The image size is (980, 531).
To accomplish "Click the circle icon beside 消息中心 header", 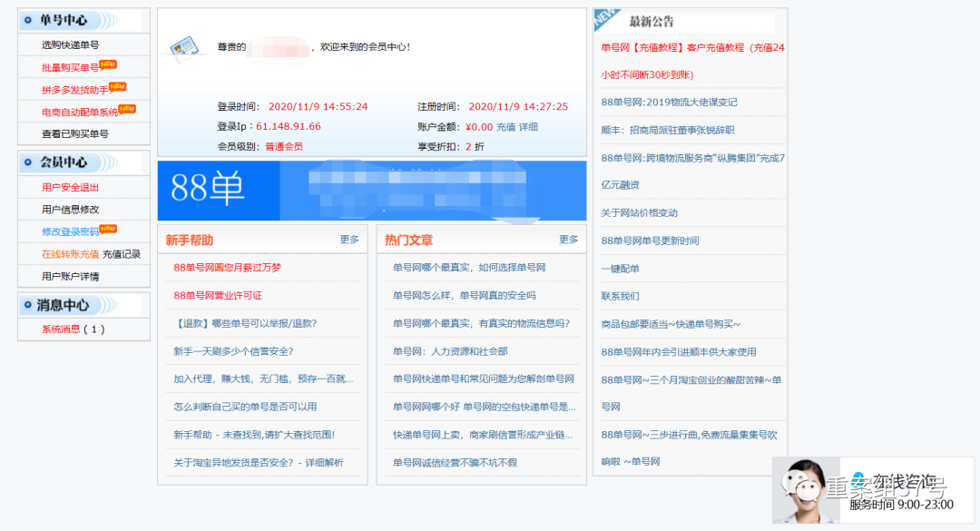I will tap(27, 304).
